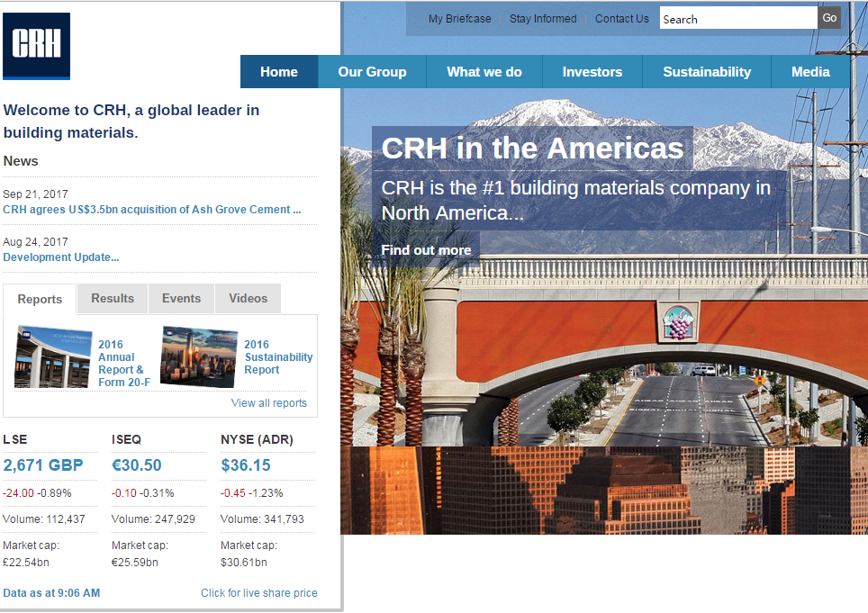Click the NYSE Volume: 341,793 value
868x613 pixels.
pyautogui.click(x=262, y=519)
